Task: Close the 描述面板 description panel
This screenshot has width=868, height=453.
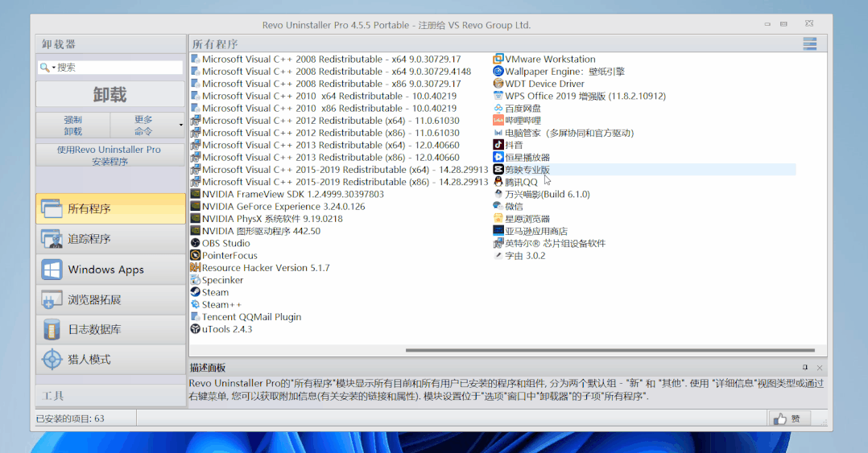Action: pyautogui.click(x=820, y=367)
